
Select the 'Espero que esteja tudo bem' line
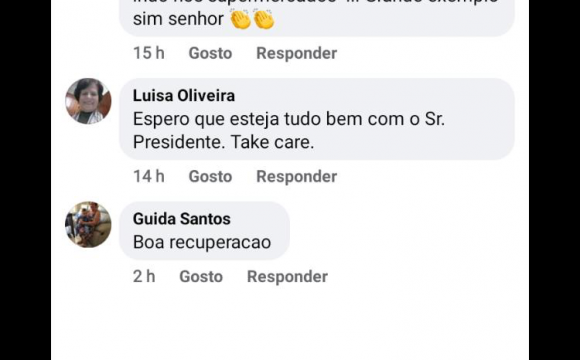pos(289,120)
